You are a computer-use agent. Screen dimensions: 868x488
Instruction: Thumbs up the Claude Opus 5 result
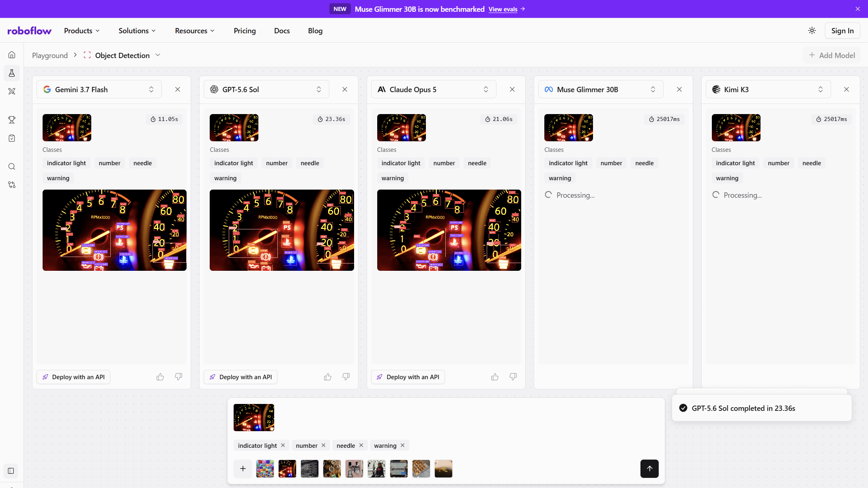(x=495, y=377)
